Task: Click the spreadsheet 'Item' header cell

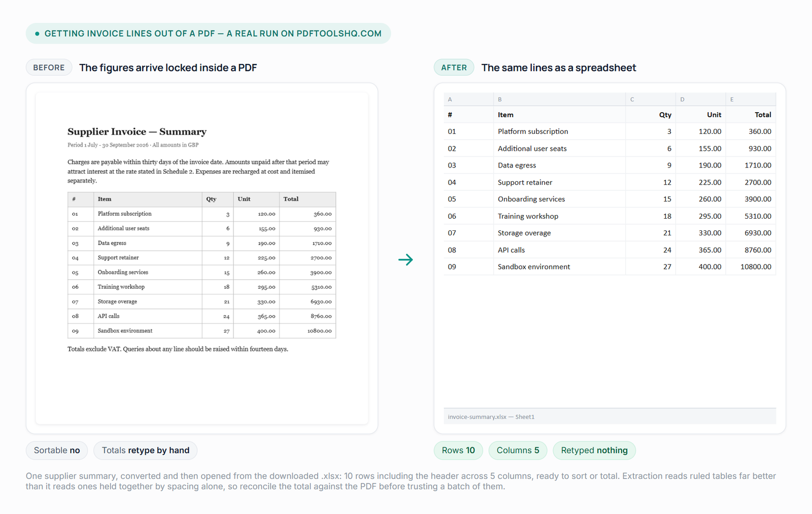Action: [x=559, y=115]
